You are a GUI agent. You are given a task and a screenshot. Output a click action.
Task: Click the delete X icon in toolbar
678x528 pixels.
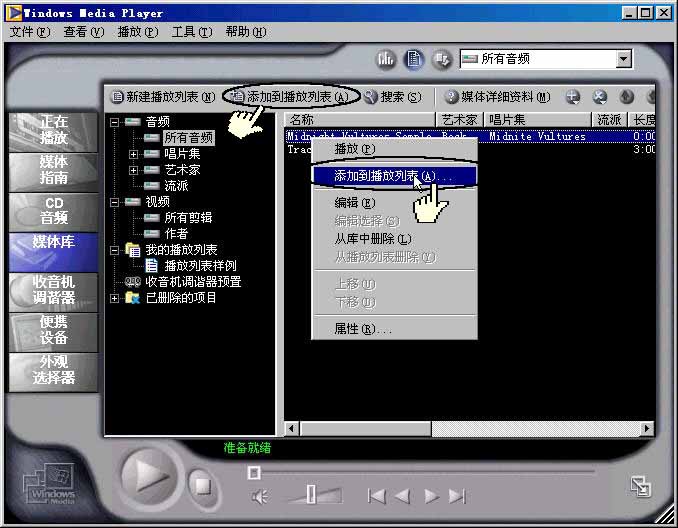click(600, 97)
